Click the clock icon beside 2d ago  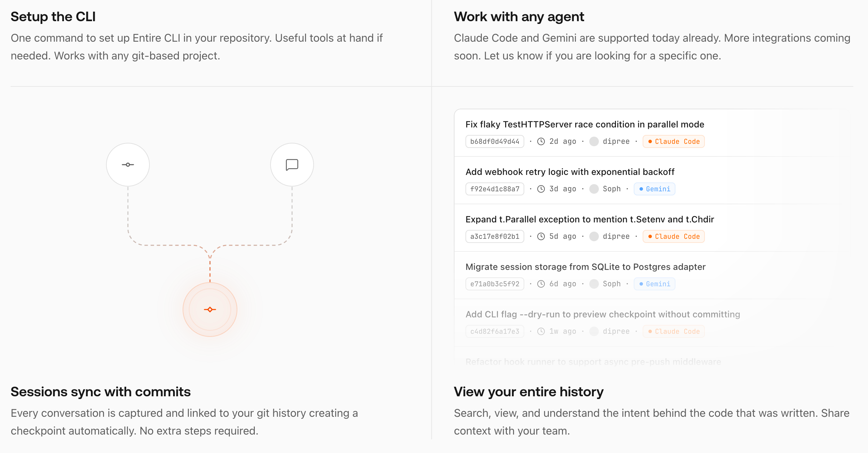541,141
